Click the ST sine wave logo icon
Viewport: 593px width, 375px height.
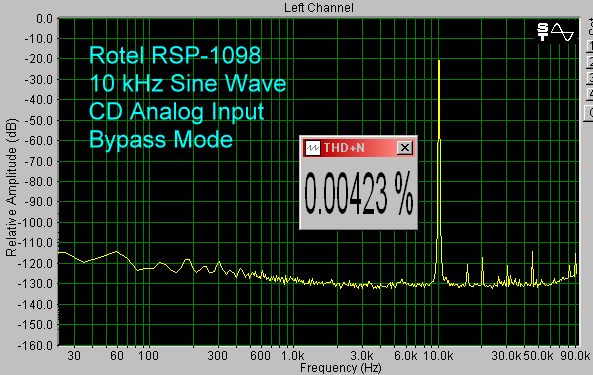tap(556, 32)
